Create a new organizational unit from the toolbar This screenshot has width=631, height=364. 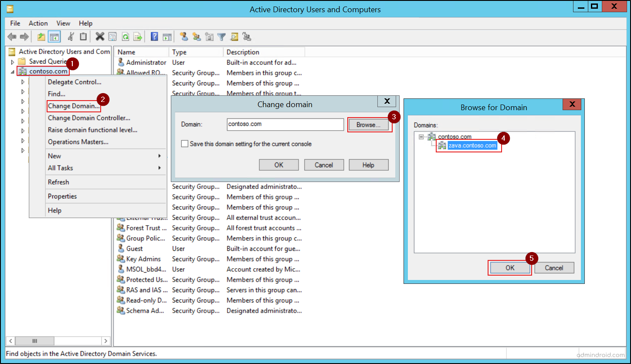[209, 37]
